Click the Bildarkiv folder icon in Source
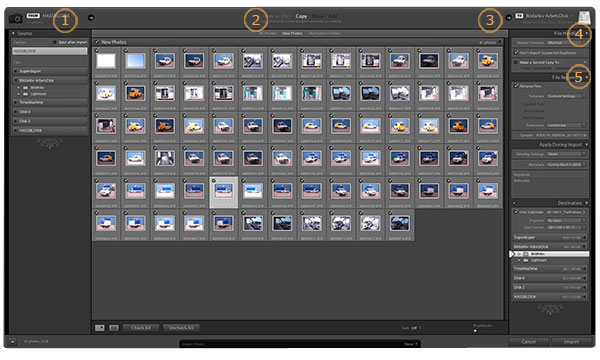600x360 pixels. coord(26,88)
